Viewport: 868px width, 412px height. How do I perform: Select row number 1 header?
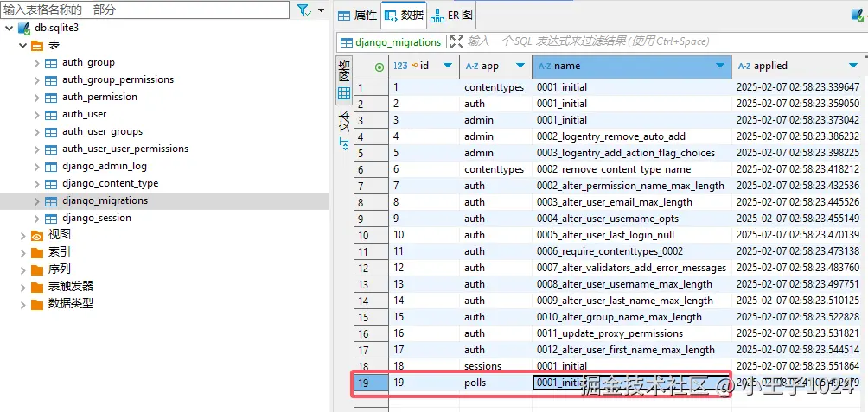(371, 87)
